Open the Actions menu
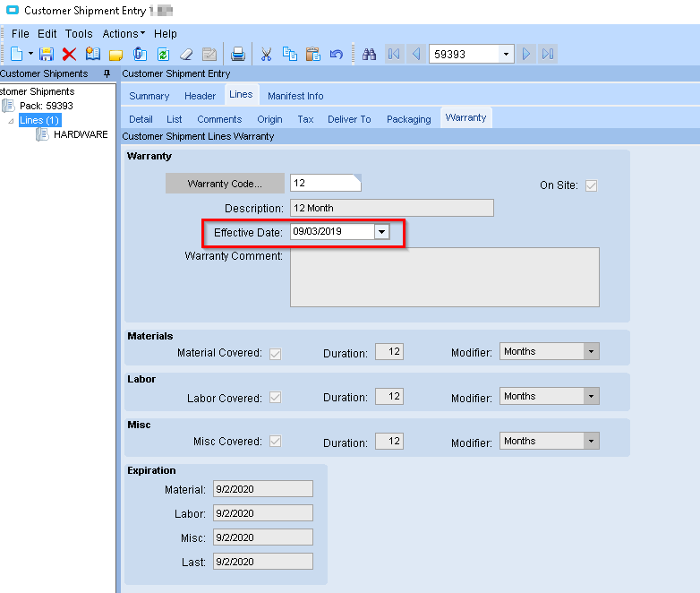Viewport: 700px width, 593px height. click(x=123, y=33)
